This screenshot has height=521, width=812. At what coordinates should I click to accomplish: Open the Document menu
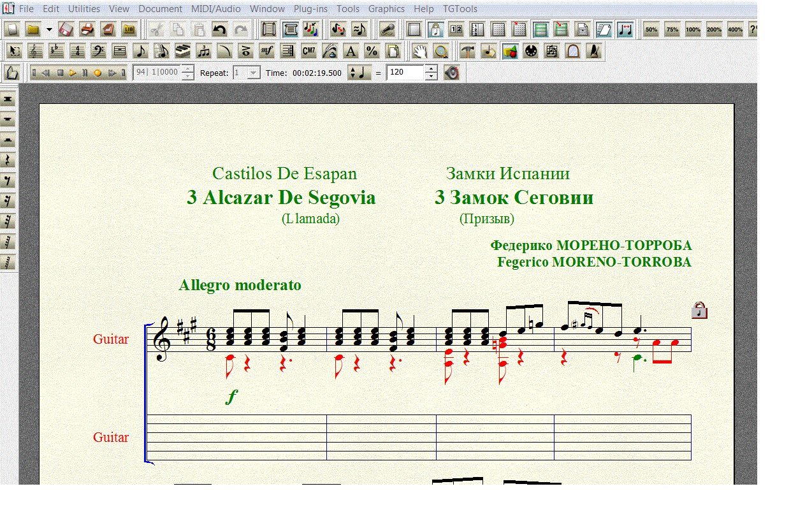pyautogui.click(x=160, y=9)
